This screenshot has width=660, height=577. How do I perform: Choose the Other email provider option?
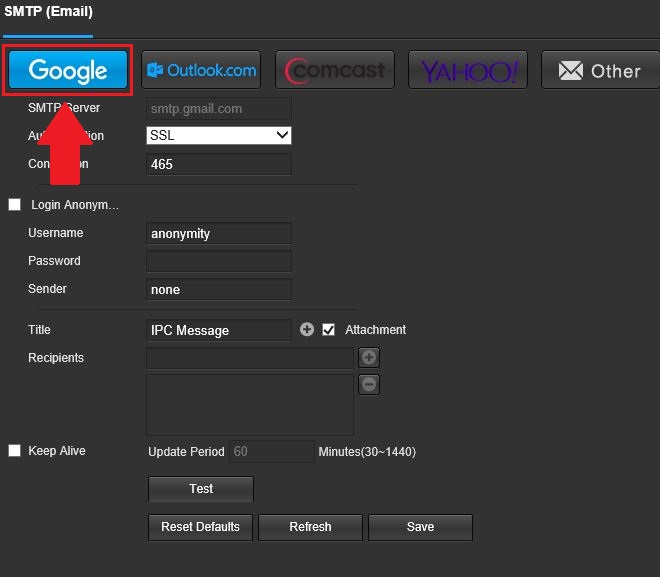pyautogui.click(x=601, y=70)
